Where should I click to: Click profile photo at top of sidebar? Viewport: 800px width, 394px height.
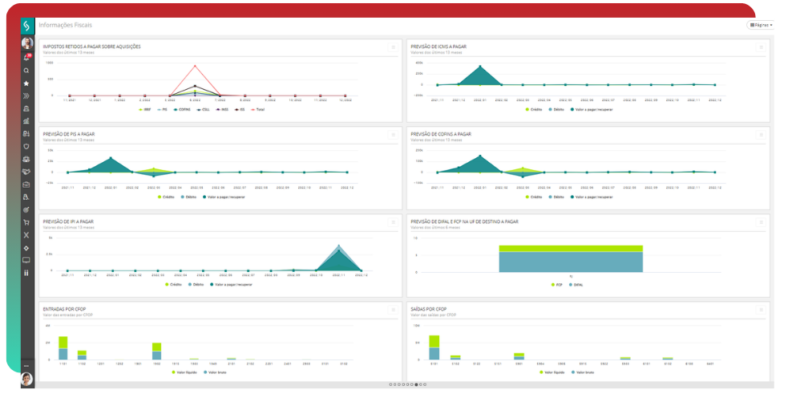[27, 43]
